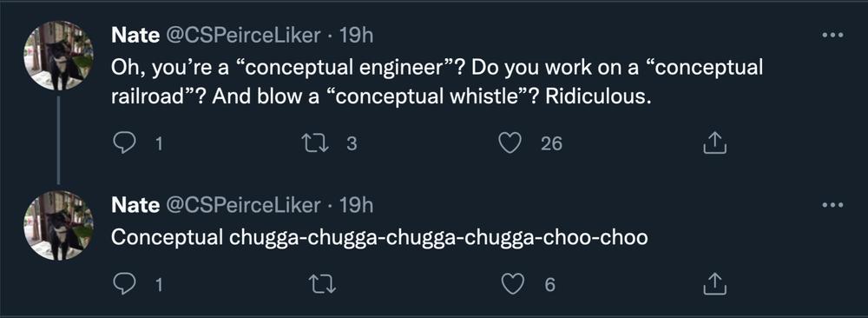Like the chugga-chugga choo-choo tweet
This screenshot has width=868, height=318.
pyautogui.click(x=512, y=285)
